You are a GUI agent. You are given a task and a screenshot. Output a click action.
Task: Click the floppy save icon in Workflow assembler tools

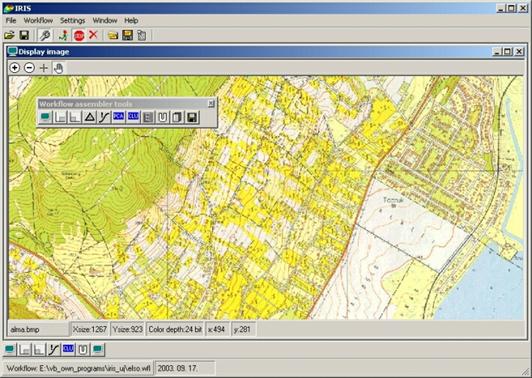(192, 117)
